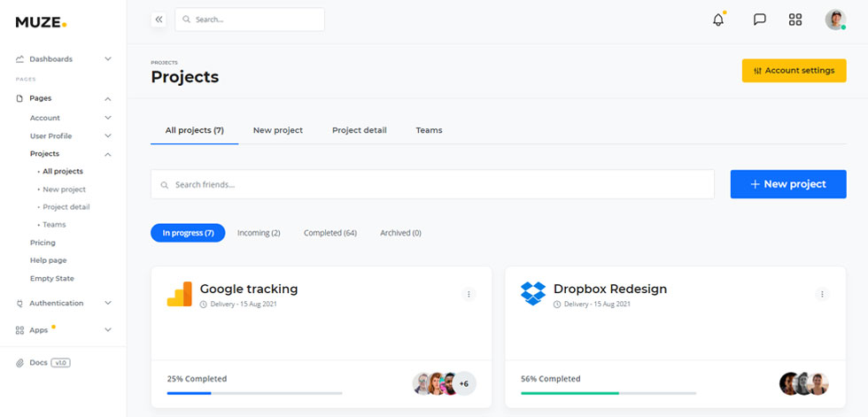Image resolution: width=868 pixels, height=417 pixels.
Task: Click the Docs paperclip icon
Action: coord(19,363)
